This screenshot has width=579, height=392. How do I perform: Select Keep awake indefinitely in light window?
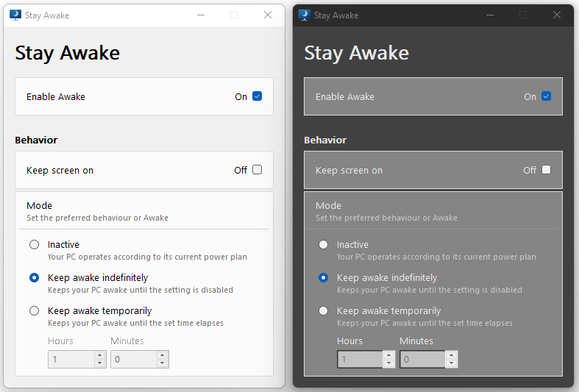[35, 278]
